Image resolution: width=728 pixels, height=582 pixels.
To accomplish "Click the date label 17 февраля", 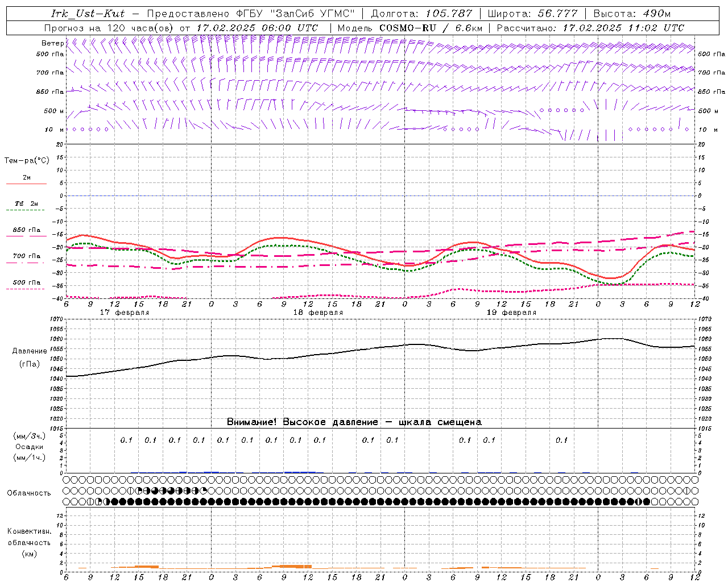I will 125,313.
